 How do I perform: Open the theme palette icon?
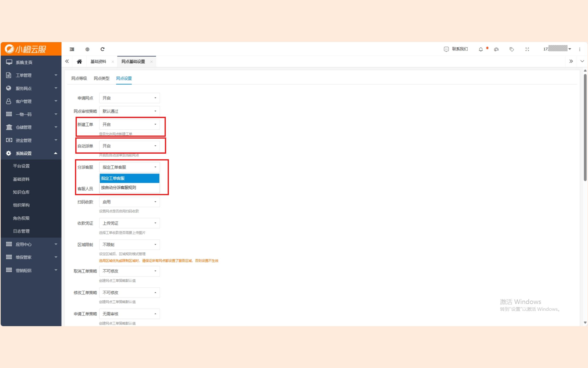pos(496,49)
